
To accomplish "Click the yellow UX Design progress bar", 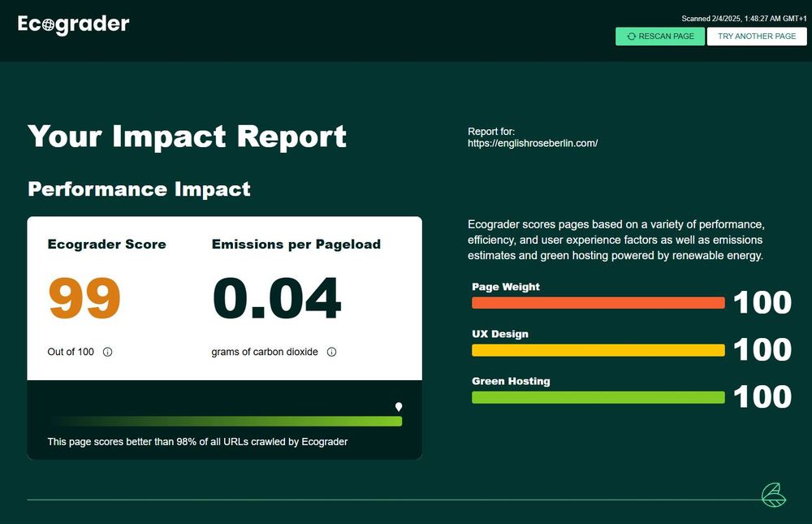I will 598,350.
